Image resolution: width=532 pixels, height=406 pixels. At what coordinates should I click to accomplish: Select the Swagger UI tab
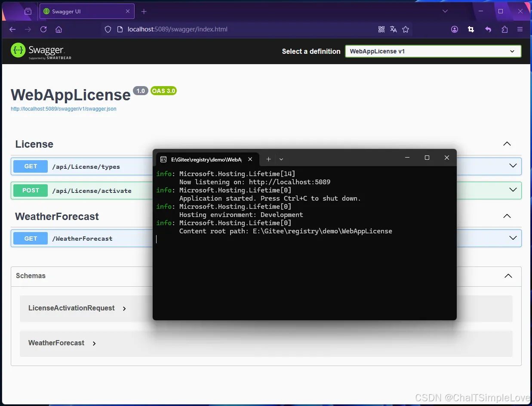point(87,11)
